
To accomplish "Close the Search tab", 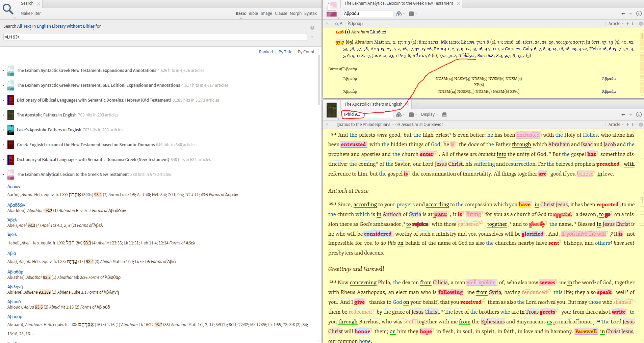I will (38, 3).
